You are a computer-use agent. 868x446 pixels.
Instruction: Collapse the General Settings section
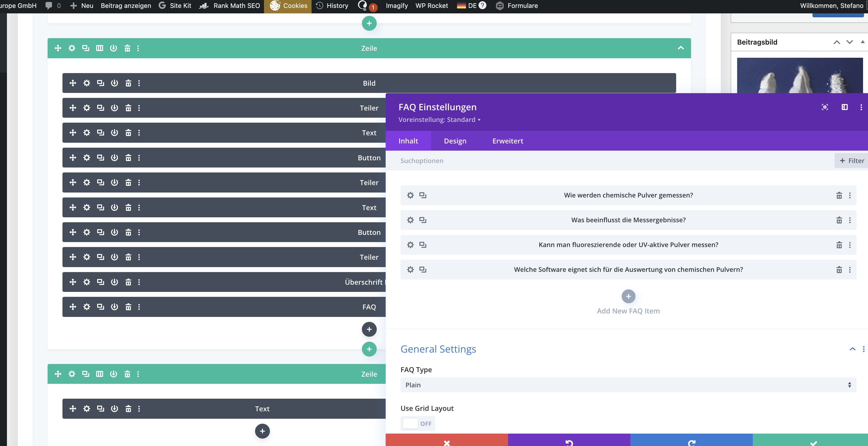tap(852, 349)
